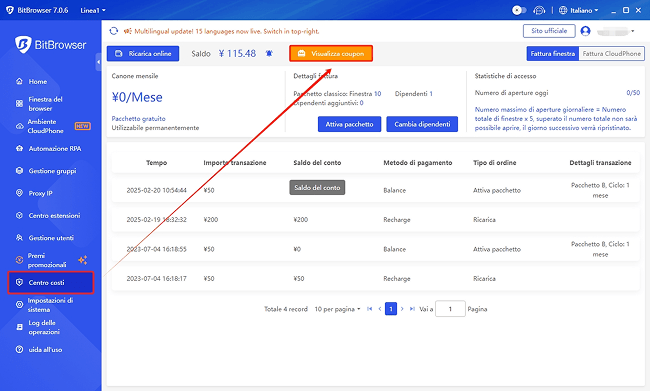Toggle the theme switch in title bar
The image size is (650, 391).
519,10
